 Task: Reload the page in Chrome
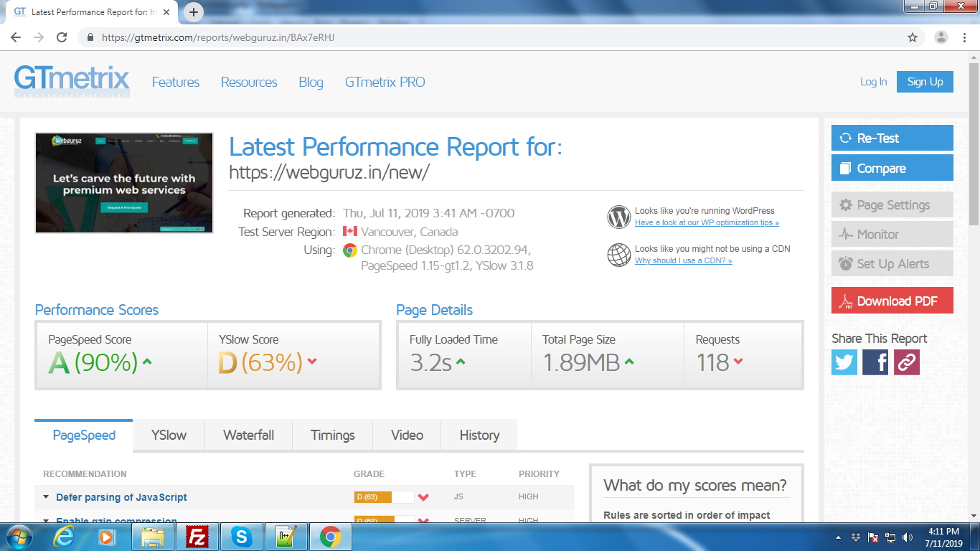pyautogui.click(x=62, y=37)
